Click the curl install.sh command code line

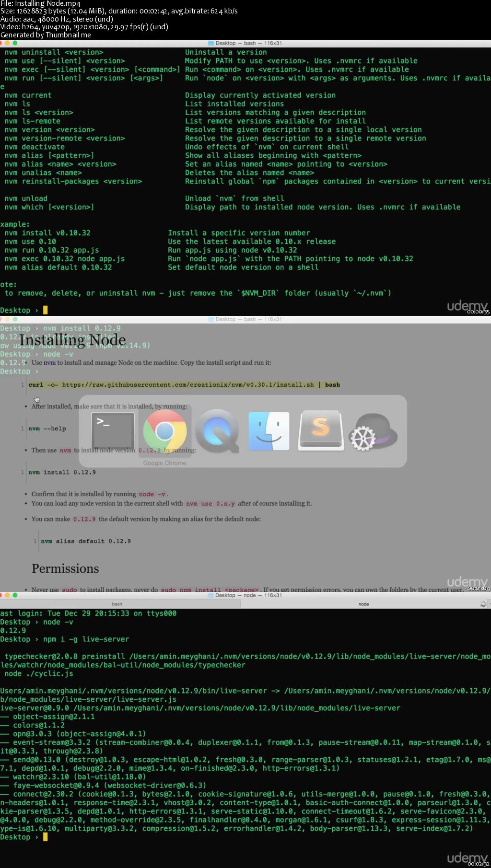[x=184, y=385]
